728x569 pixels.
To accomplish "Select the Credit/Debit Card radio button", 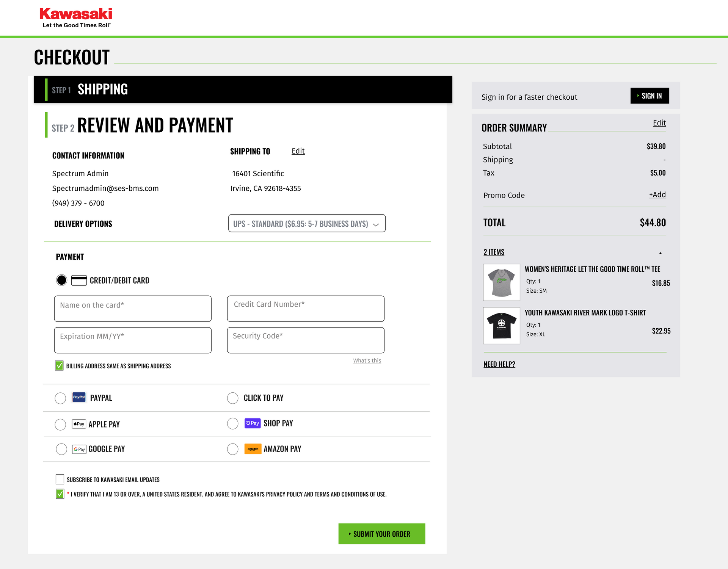I will click(61, 280).
